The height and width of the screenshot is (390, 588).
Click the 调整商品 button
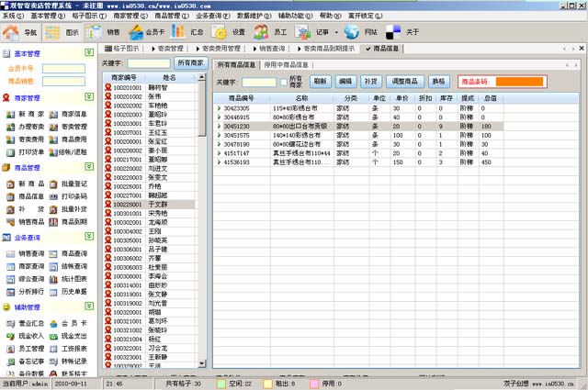pos(404,82)
